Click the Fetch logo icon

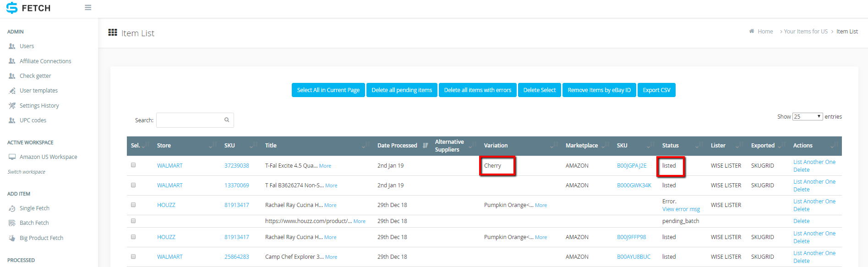[11, 8]
